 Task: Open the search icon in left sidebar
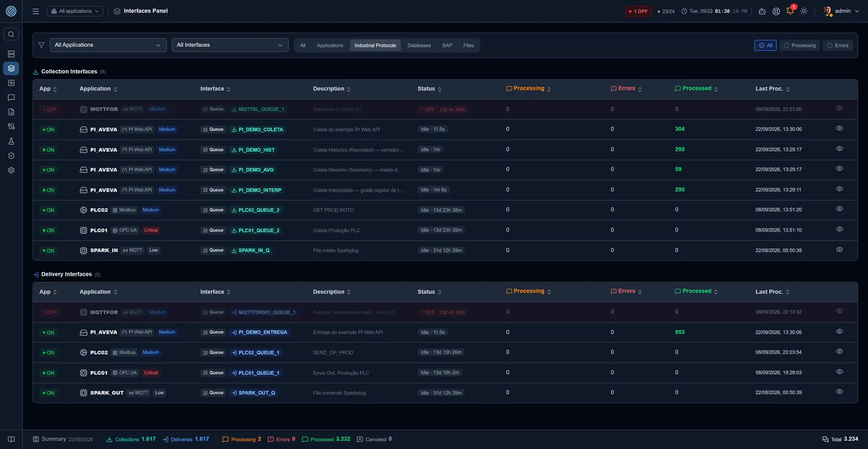11,34
